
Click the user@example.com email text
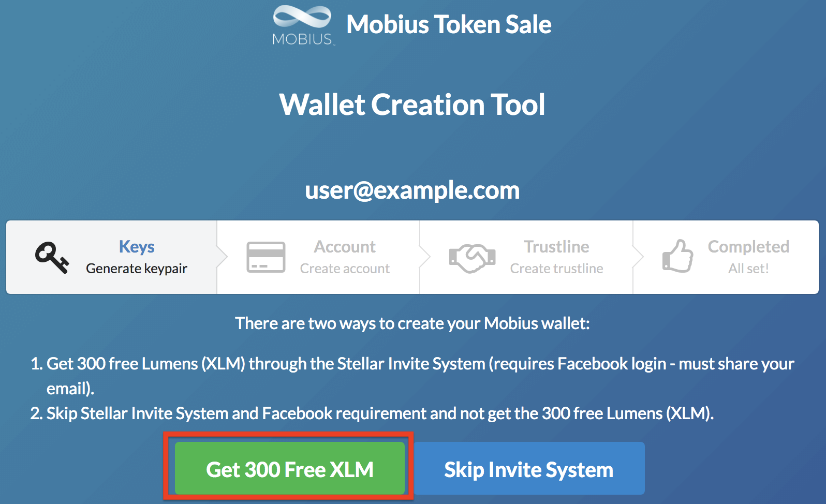coord(412,190)
